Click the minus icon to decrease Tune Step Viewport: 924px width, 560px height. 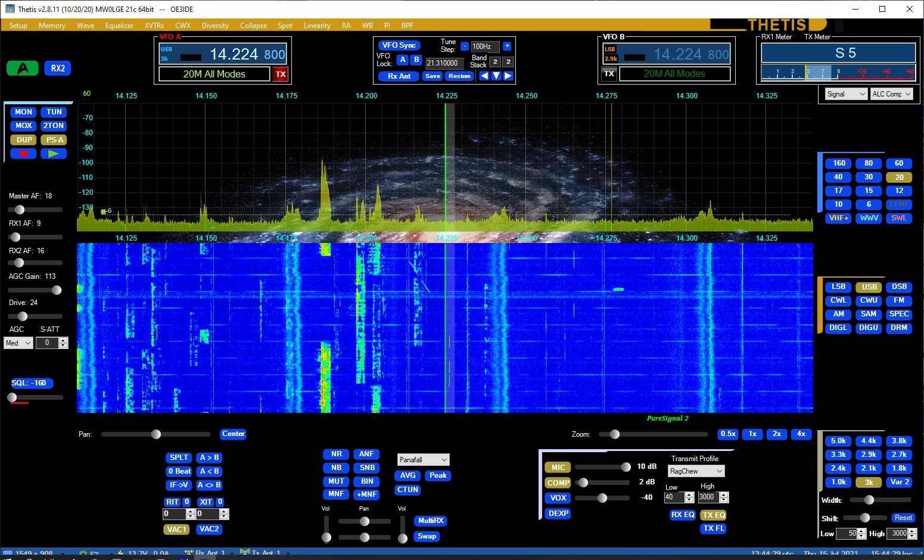click(465, 45)
